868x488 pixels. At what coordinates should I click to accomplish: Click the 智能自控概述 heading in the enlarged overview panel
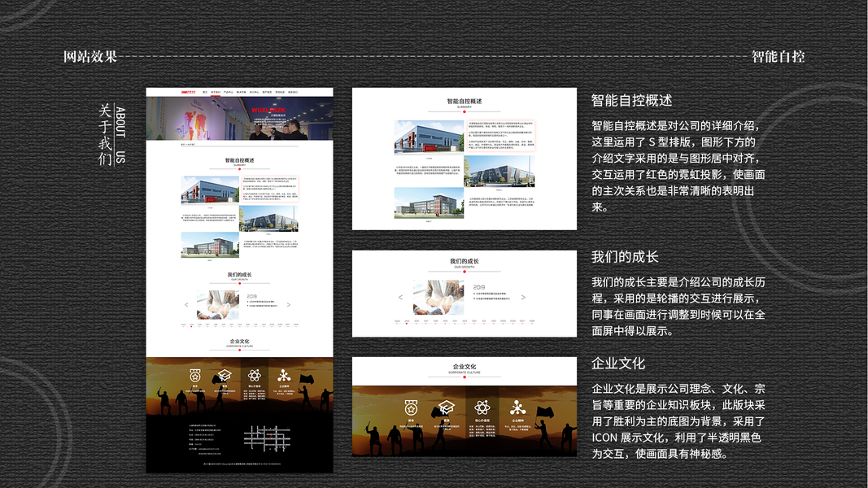(465, 101)
